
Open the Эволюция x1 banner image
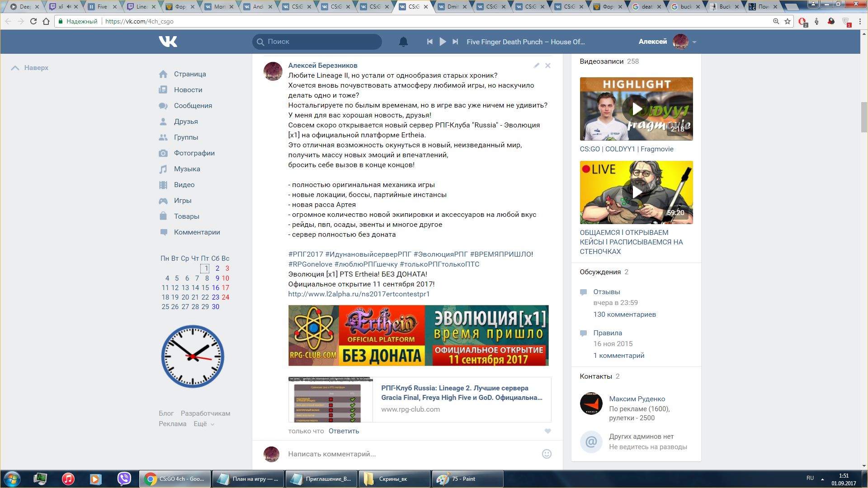tap(418, 335)
